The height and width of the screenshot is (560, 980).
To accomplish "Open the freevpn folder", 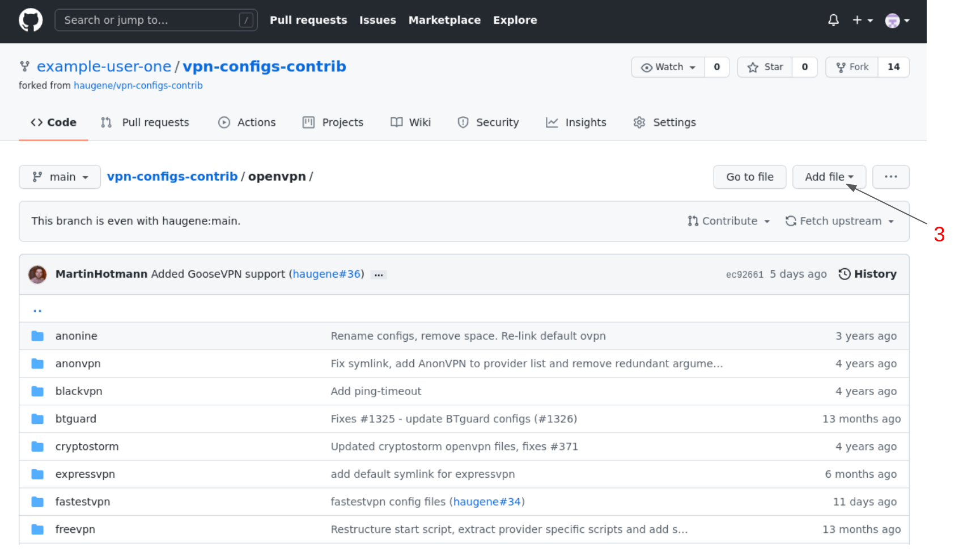I will point(75,530).
